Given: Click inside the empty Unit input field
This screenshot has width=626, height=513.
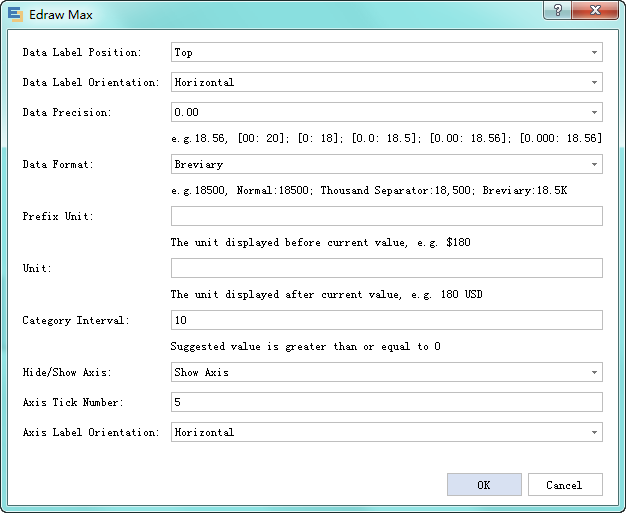Looking at the screenshot, I should 386,268.
